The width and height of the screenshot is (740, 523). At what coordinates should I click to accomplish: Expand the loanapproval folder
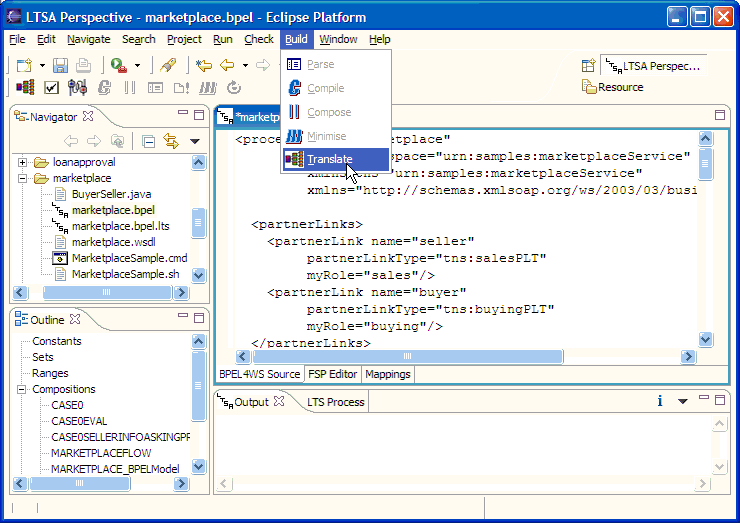pyautogui.click(x=23, y=162)
